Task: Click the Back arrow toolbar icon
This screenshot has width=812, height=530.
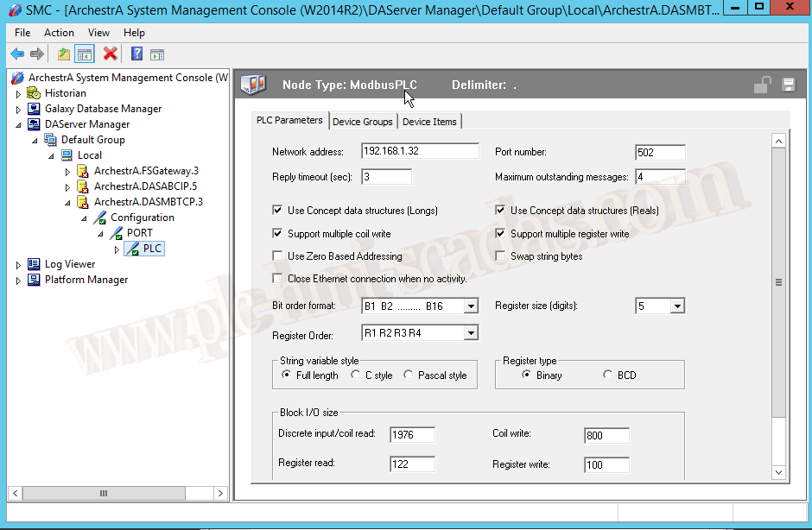Action: pos(17,54)
